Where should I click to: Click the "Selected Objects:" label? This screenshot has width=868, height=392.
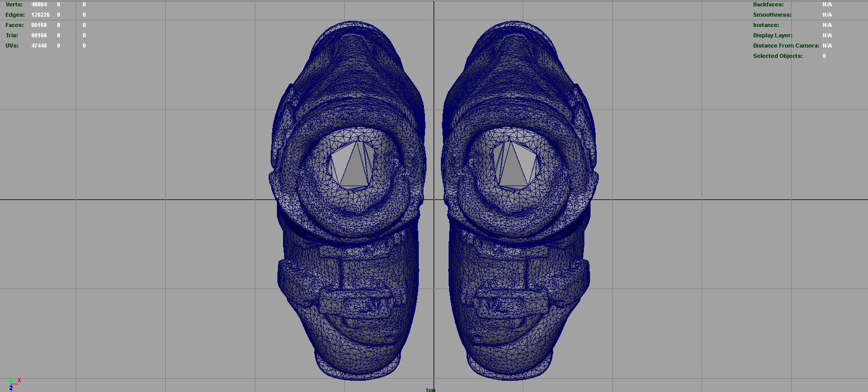point(778,56)
